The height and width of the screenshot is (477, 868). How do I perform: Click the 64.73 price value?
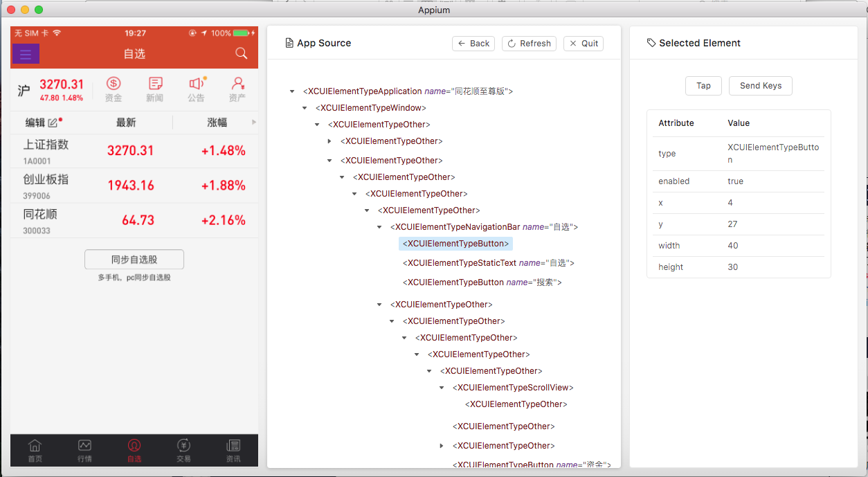(138, 220)
